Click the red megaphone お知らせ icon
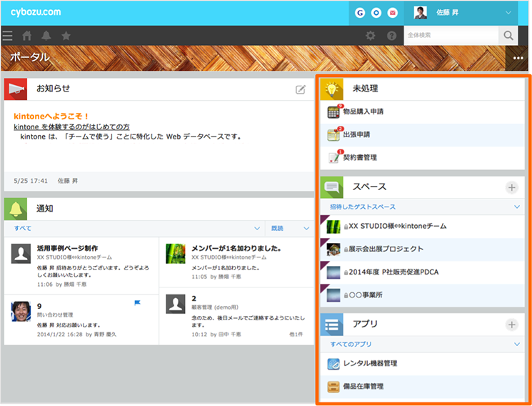 [x=16, y=89]
